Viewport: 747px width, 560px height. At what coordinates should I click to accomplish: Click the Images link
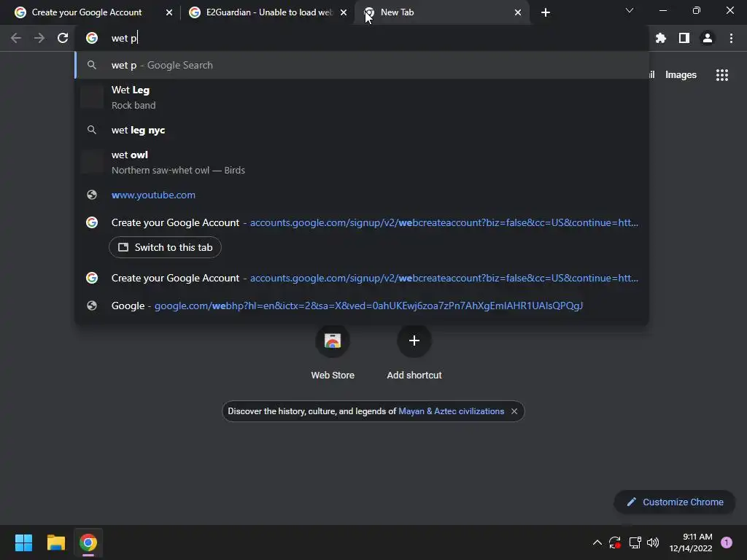point(681,75)
